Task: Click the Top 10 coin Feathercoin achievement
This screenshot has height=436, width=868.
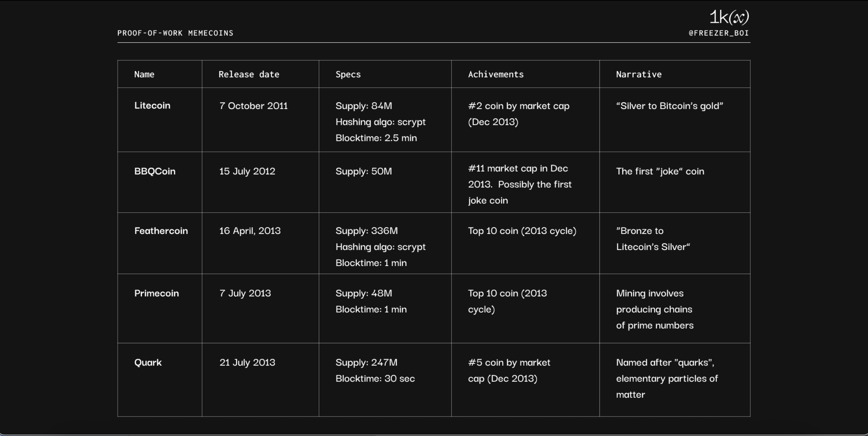Action: [x=522, y=231]
